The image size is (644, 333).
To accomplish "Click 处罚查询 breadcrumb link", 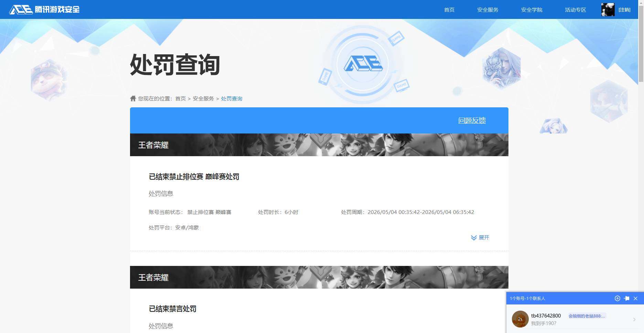I will [x=232, y=98].
